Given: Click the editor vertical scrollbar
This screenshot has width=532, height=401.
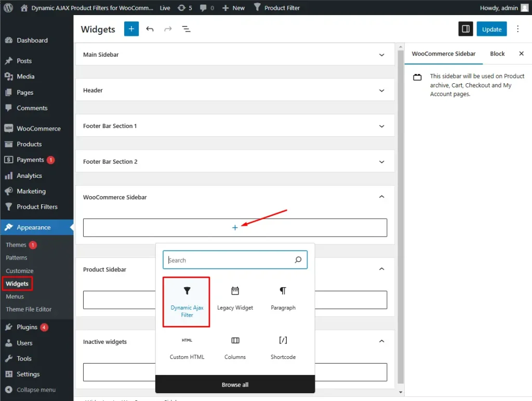Looking at the screenshot, I should (401, 217).
